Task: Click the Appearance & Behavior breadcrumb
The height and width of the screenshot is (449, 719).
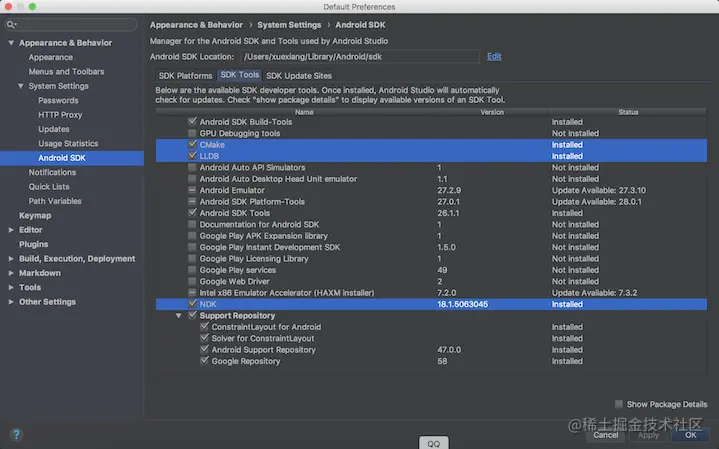Action: pos(196,25)
